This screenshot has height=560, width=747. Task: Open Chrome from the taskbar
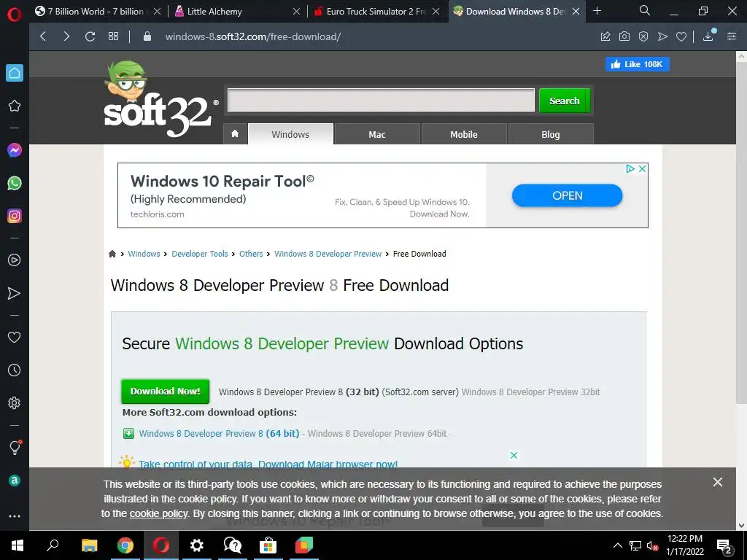click(125, 545)
